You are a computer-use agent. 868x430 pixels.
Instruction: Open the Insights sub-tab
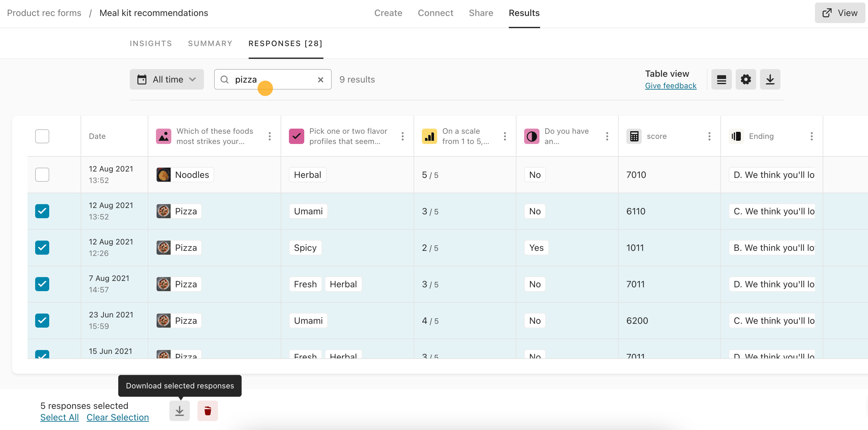tap(151, 44)
